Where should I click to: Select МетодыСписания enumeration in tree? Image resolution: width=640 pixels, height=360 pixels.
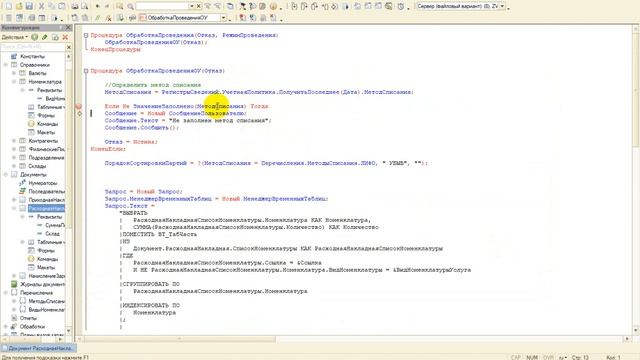point(47,301)
